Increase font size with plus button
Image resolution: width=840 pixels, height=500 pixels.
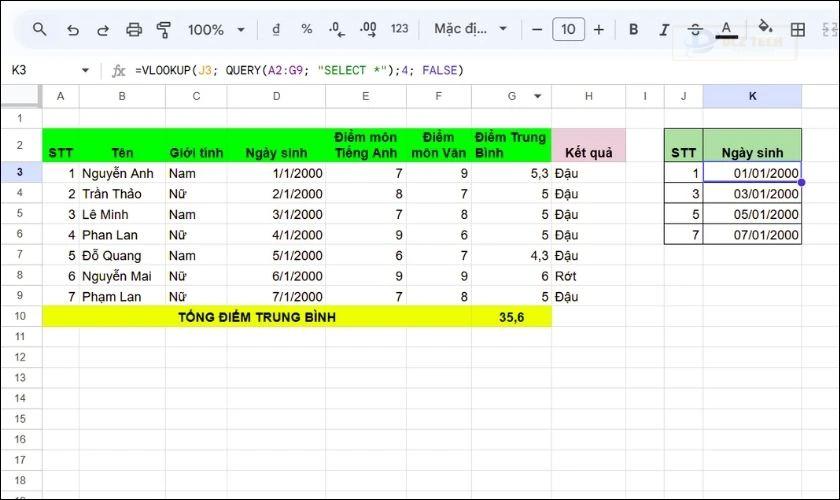[599, 29]
